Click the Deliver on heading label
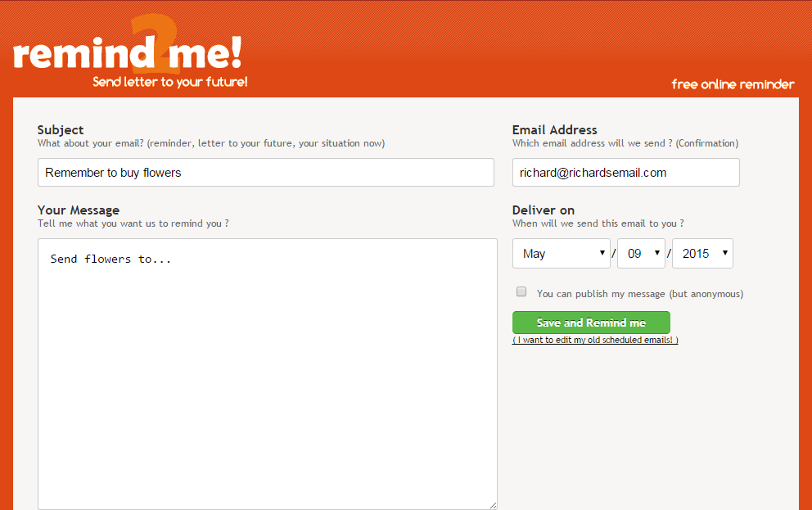This screenshot has width=812, height=510. click(544, 210)
